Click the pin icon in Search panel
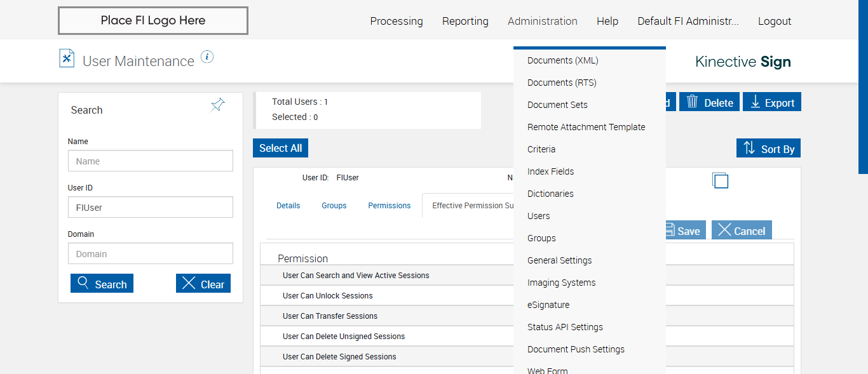The image size is (868, 374). pos(217,105)
